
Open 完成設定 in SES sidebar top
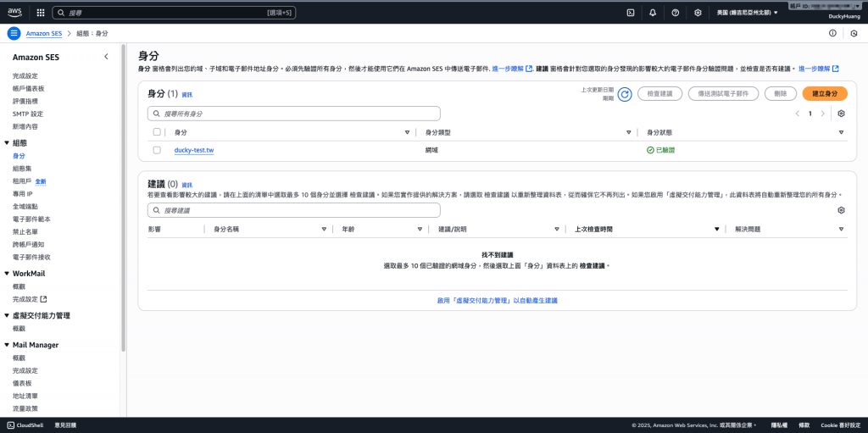point(25,76)
